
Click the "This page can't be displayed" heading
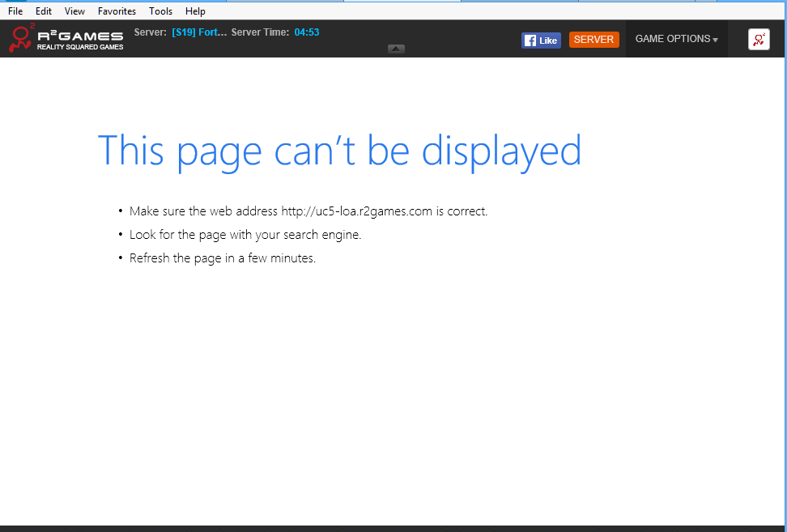[339, 151]
